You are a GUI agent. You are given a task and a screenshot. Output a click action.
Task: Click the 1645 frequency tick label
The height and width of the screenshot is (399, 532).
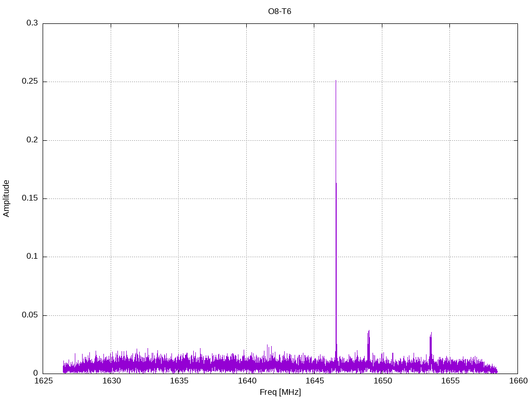314,381
